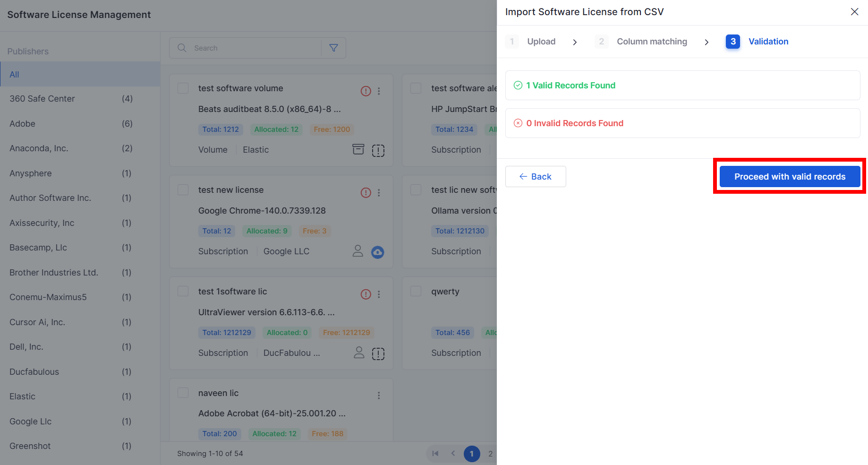Check the test software volume checkbox
This screenshot has width=868, height=465.
[x=183, y=88]
